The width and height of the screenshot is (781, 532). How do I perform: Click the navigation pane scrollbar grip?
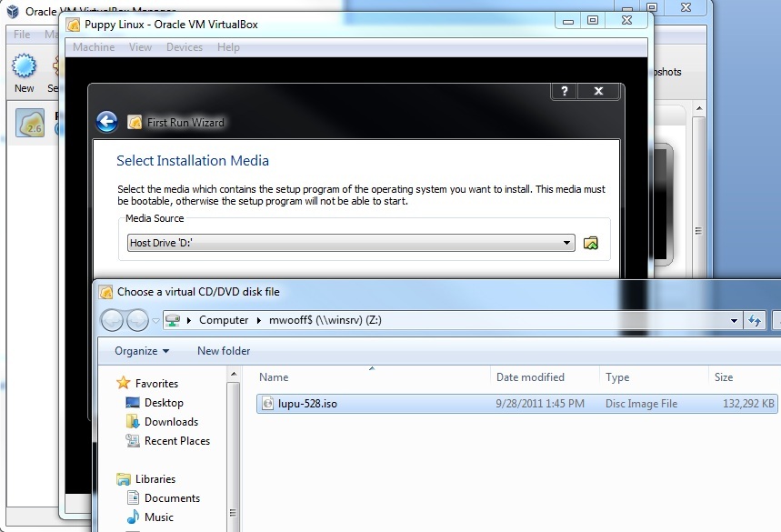pyautogui.click(x=233, y=513)
